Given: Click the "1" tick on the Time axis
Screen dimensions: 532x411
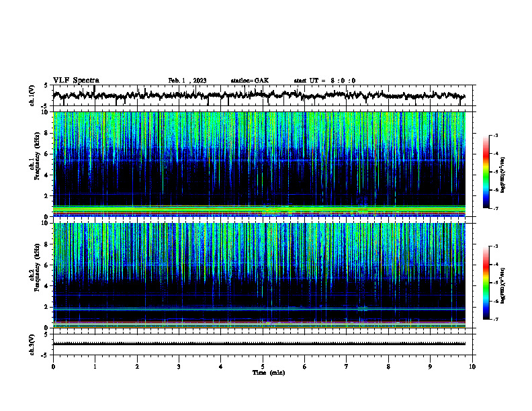Looking at the screenshot, I should click(95, 367).
